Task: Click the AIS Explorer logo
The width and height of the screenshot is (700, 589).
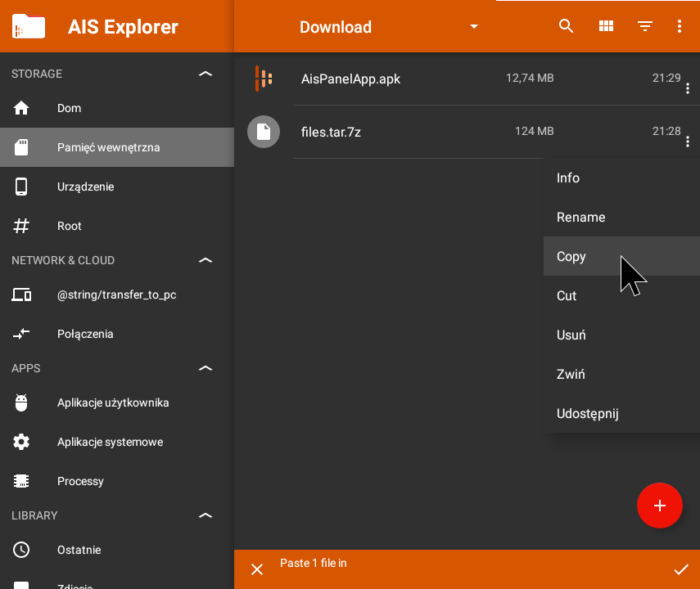Action: [29, 25]
